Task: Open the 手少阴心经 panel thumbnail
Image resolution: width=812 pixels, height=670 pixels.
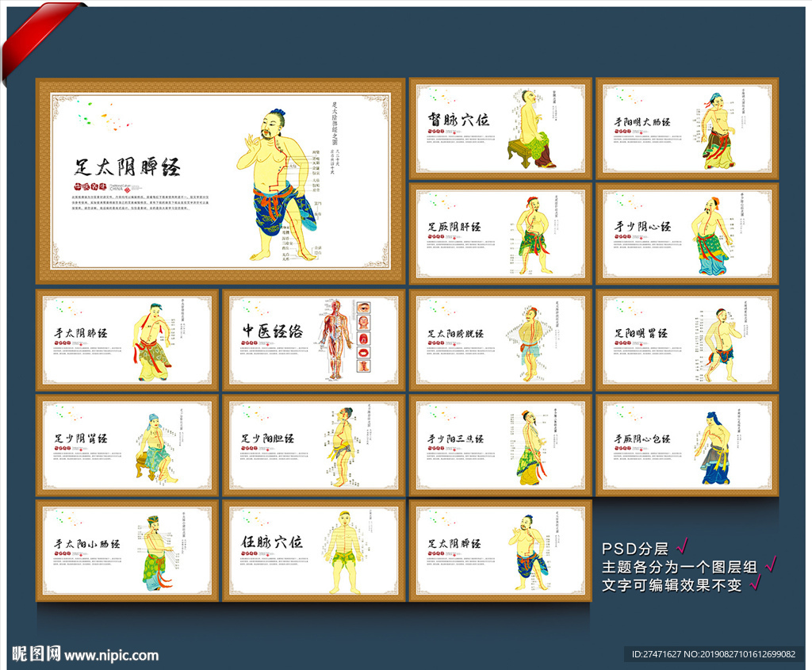Action: coord(687,233)
